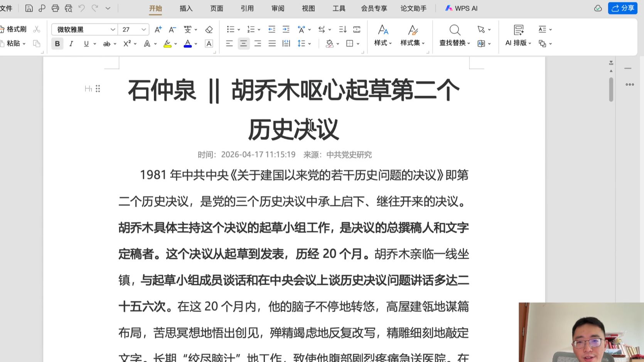Expand the numbered list options arrow
Image resolution: width=644 pixels, height=362 pixels.
pyautogui.click(x=259, y=30)
